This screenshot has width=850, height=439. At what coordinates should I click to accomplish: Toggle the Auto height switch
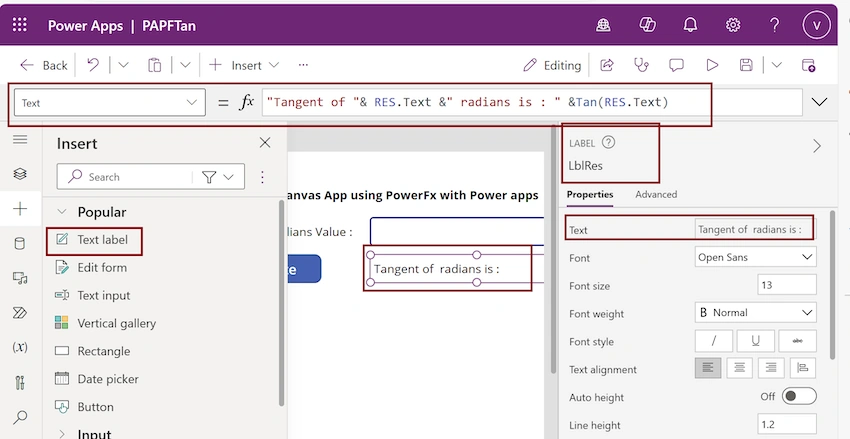coord(799,396)
